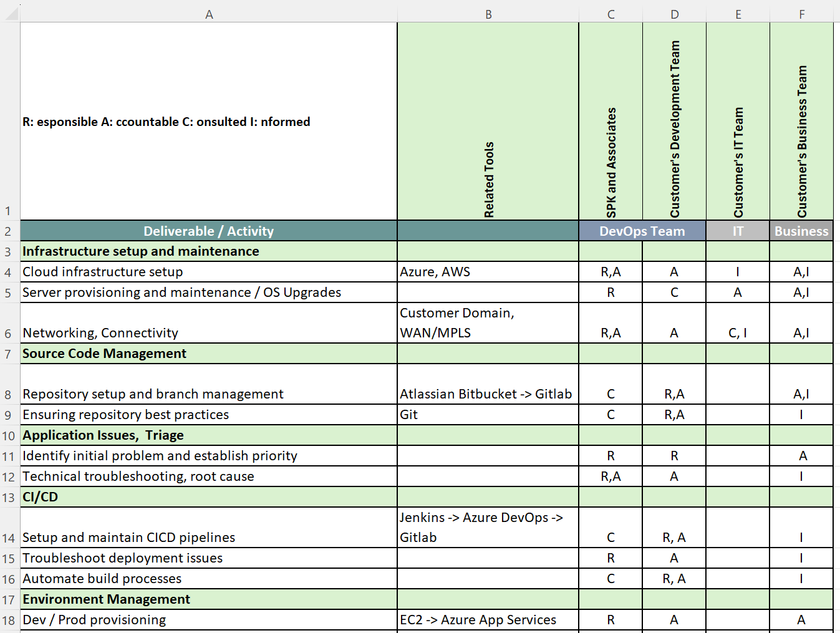Click the select-all corner triangle
The image size is (840, 633).
coord(11,14)
